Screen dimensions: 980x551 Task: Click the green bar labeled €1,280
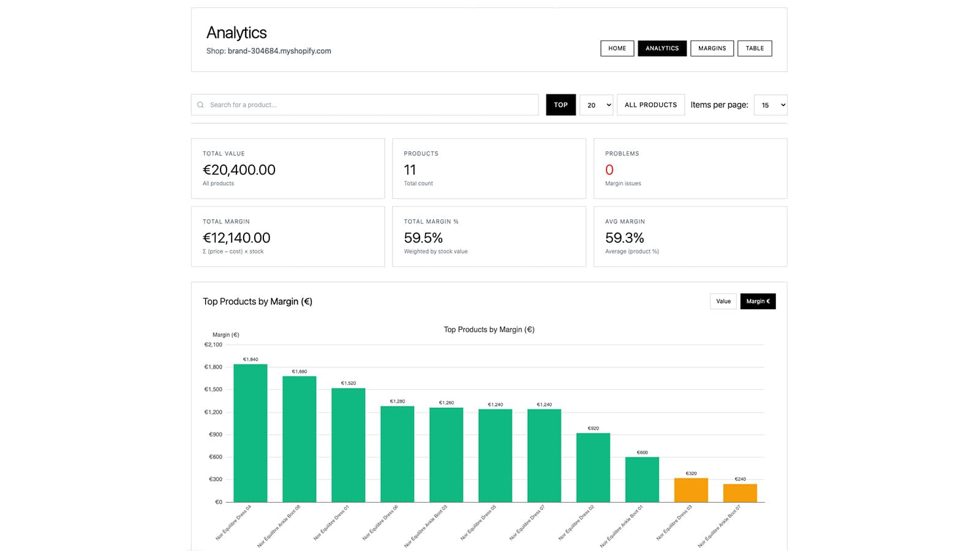pos(398,454)
